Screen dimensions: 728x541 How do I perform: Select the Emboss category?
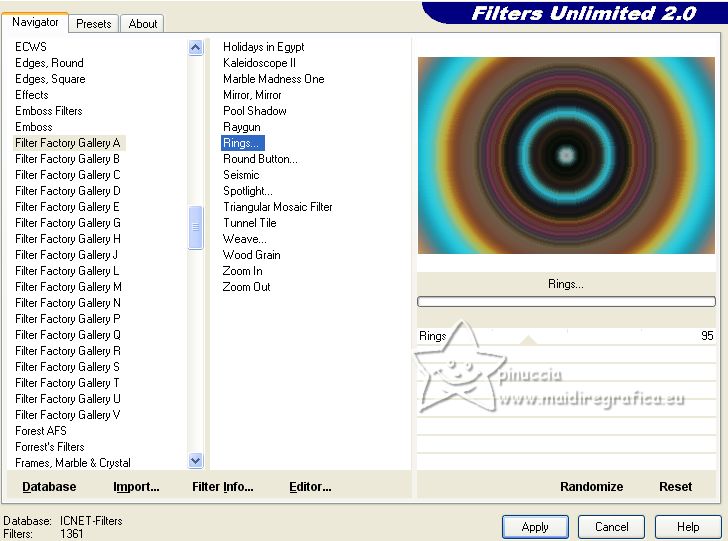33,127
